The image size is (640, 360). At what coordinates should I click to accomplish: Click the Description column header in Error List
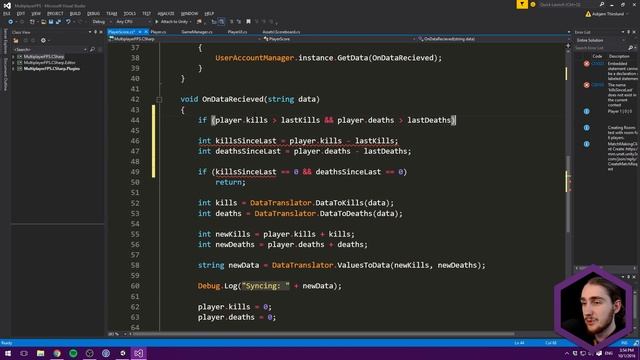619,56
